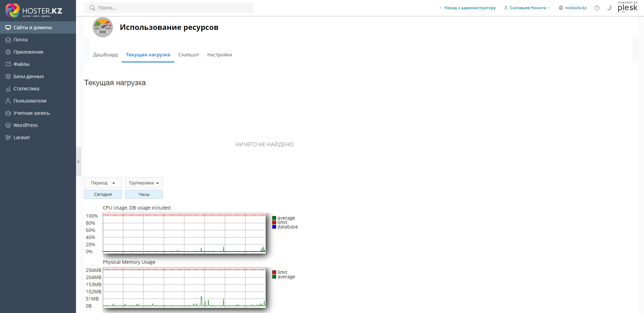This screenshot has height=313, width=644.
Task: Click green average swatch in CPU legend
Action: click(x=274, y=218)
